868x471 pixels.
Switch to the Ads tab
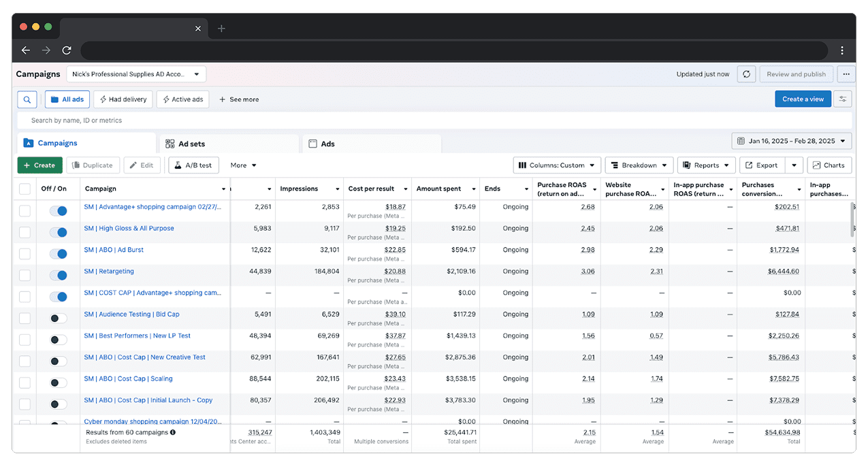327,144
